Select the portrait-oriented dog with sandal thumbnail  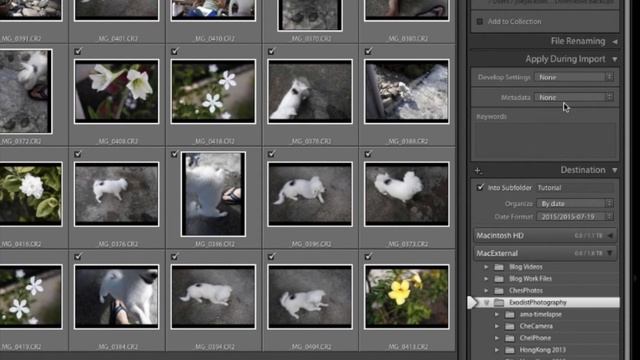213,194
